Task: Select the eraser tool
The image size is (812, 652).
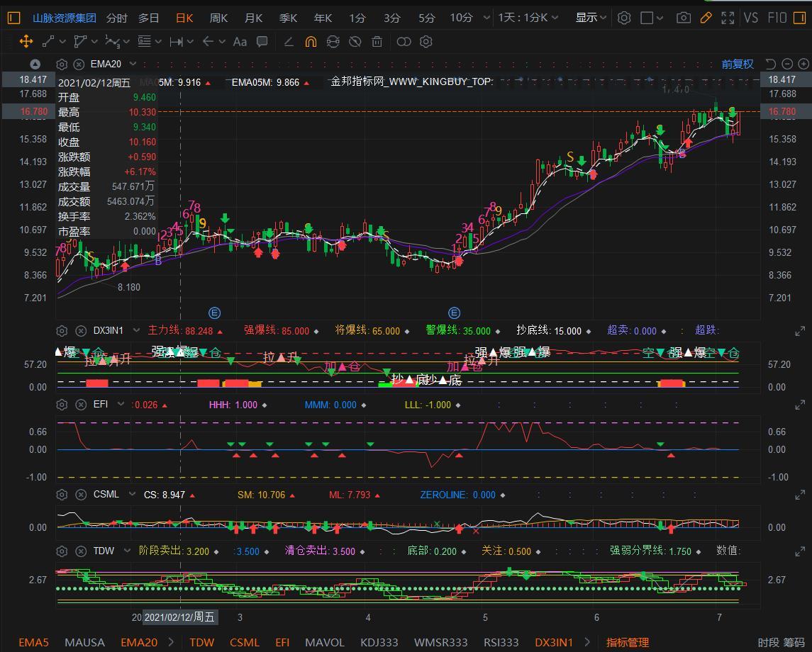Action: 289,41
